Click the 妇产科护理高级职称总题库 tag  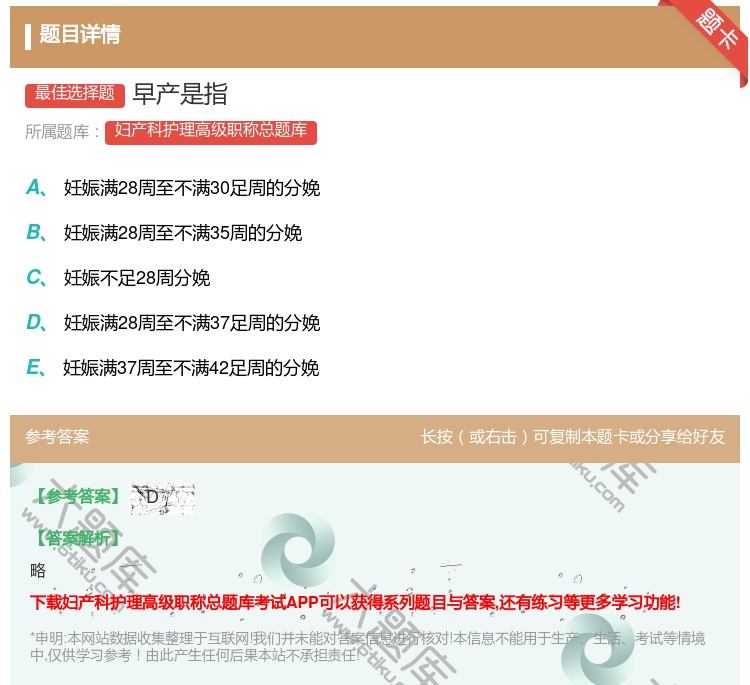point(211,132)
